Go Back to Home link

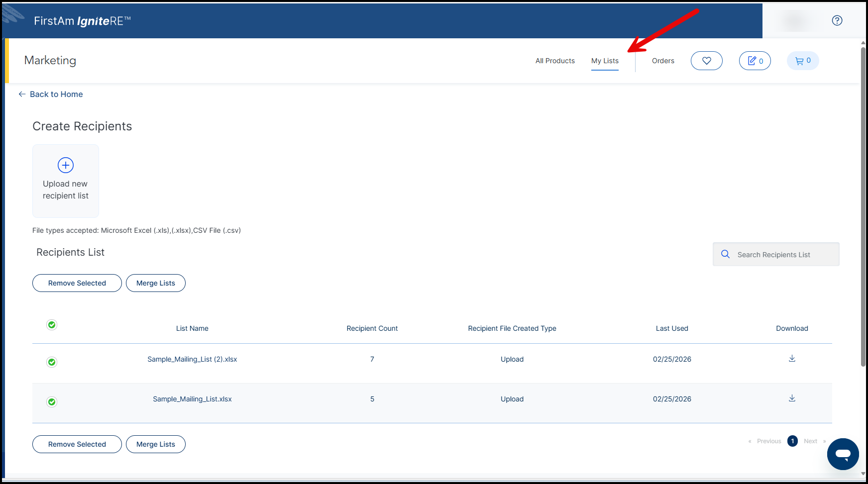[56, 94]
